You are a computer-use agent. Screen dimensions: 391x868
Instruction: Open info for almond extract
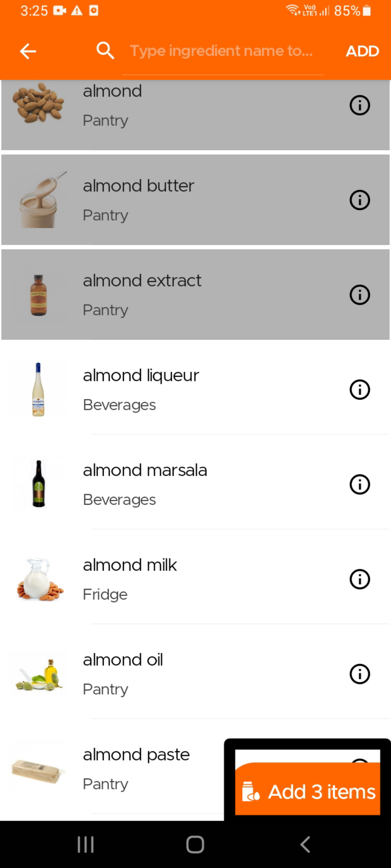(360, 295)
